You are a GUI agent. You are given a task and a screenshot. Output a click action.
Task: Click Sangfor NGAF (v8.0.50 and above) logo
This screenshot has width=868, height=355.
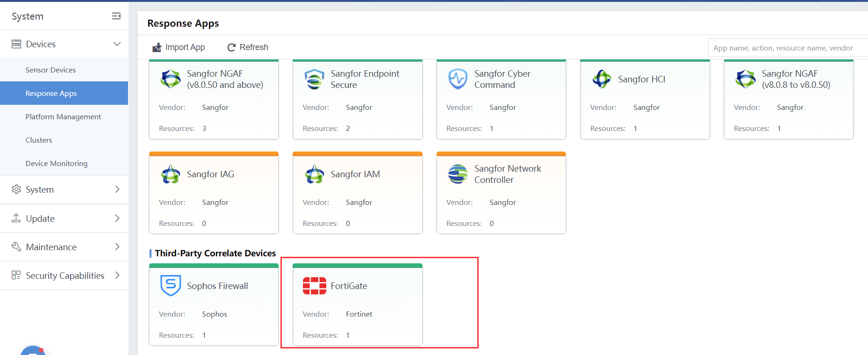171,79
